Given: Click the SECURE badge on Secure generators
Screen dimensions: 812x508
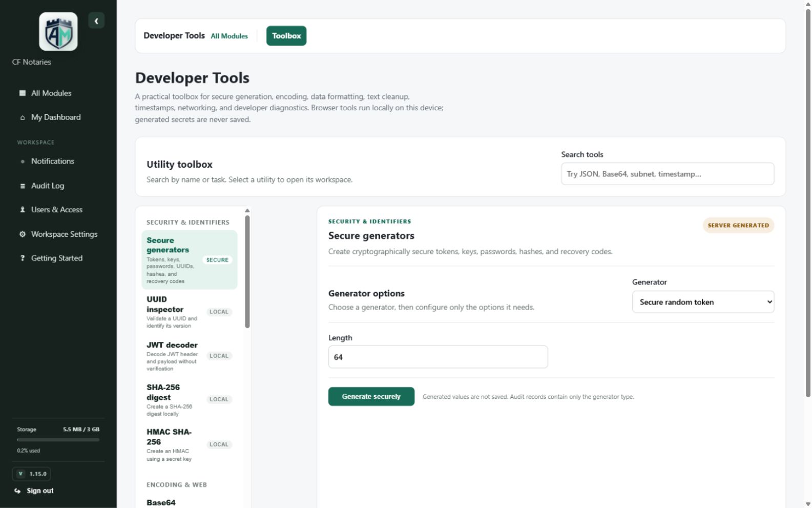Looking at the screenshot, I should (217, 260).
